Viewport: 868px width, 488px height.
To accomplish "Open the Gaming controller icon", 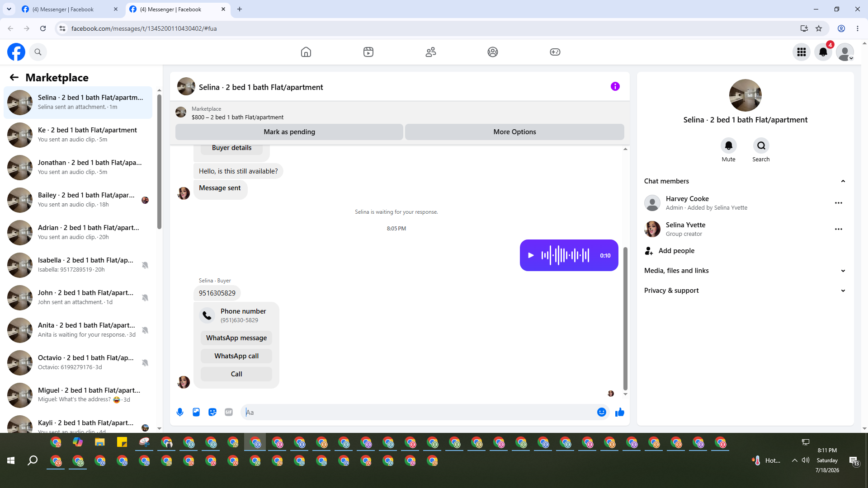I will (555, 52).
